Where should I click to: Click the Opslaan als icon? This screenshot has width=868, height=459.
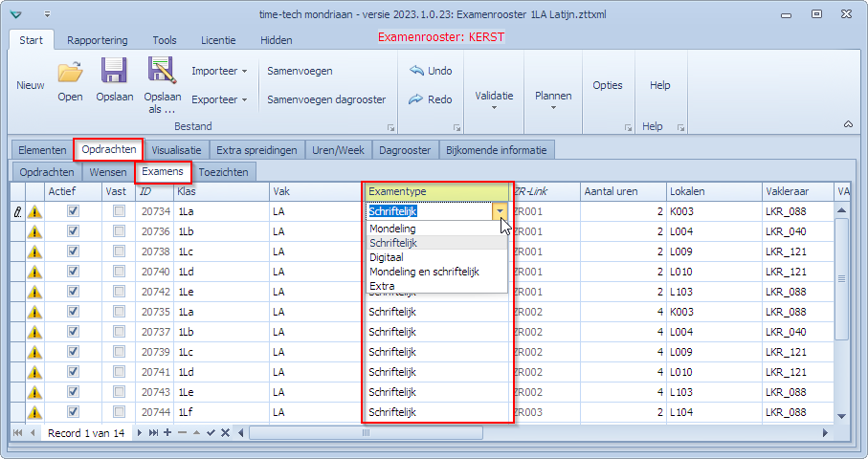click(x=162, y=71)
